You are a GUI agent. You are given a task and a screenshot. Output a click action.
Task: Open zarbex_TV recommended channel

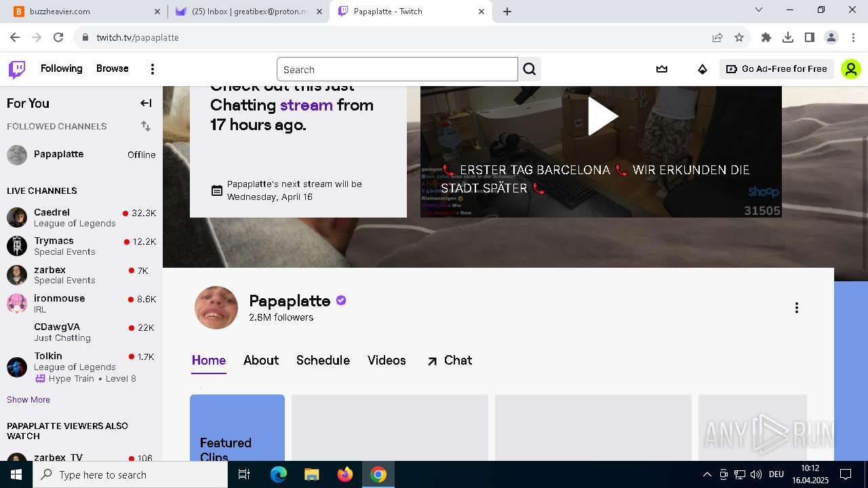81,457
